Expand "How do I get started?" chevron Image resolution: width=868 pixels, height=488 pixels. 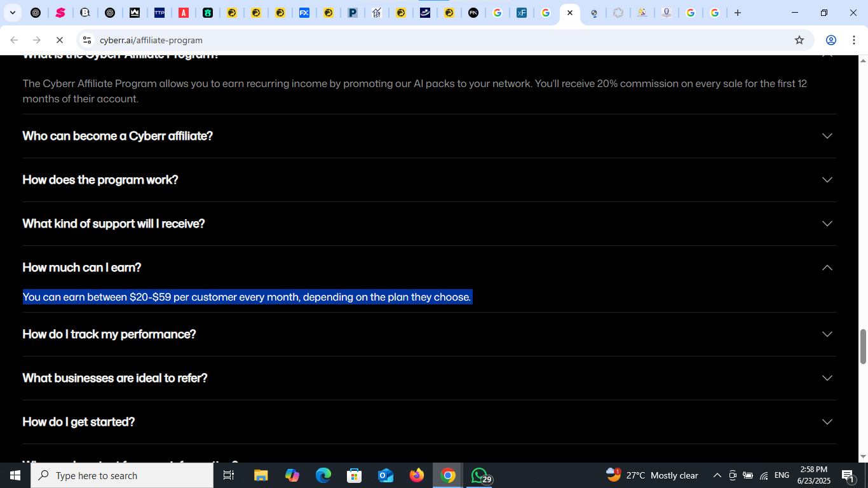pos(827,422)
